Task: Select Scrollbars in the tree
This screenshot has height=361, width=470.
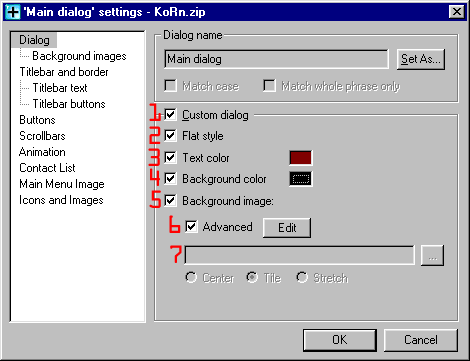Action: (x=42, y=136)
